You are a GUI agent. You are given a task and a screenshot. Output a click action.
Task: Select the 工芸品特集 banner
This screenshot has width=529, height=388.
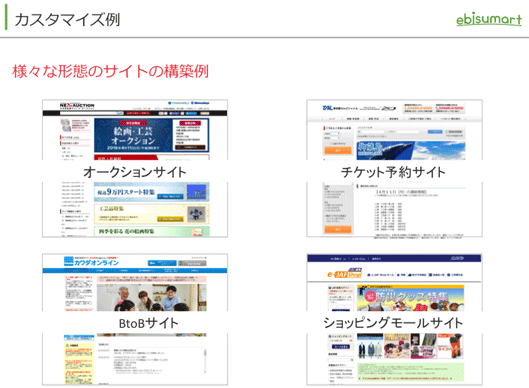coord(151,214)
